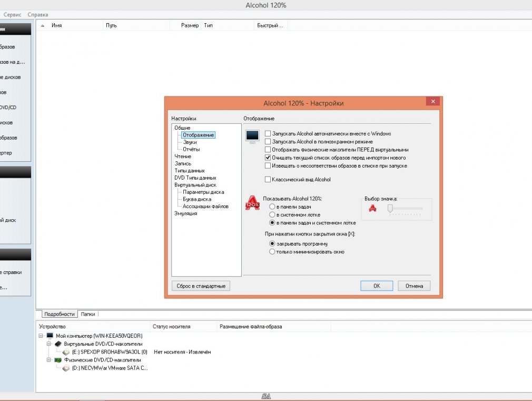Enable Запускать Alcohol автоматически вместе с Windows
Screen dimensions: 532x401
[268, 133]
